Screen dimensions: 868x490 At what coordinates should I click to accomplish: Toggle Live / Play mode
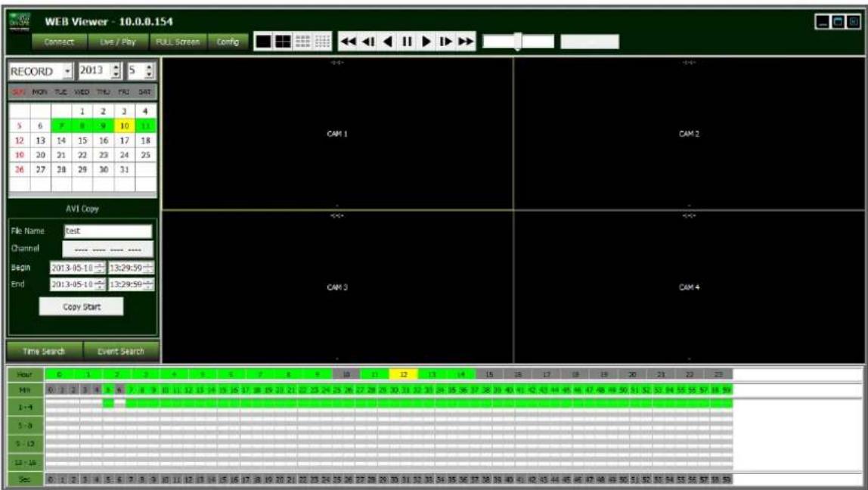coord(118,42)
